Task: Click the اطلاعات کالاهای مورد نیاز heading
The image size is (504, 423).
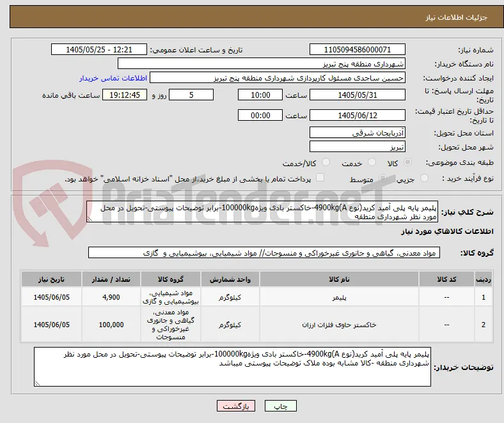Action: (447, 231)
